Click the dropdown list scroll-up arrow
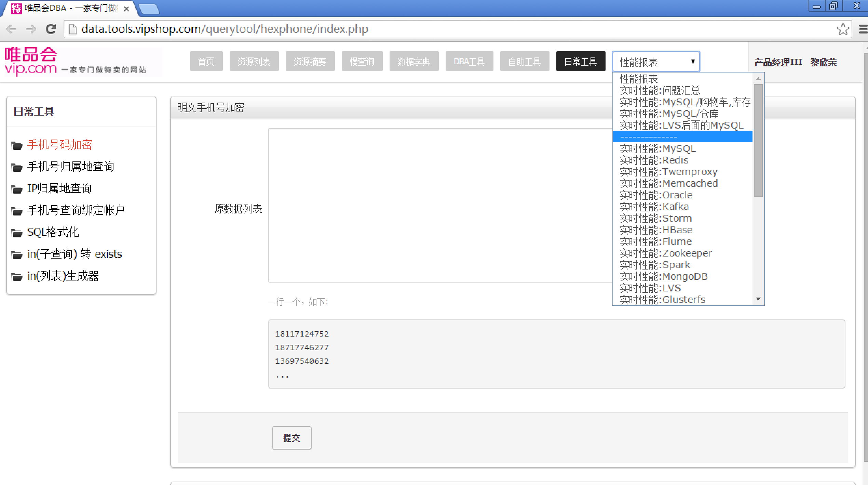Viewport: 868px width, 485px height. tap(758, 79)
